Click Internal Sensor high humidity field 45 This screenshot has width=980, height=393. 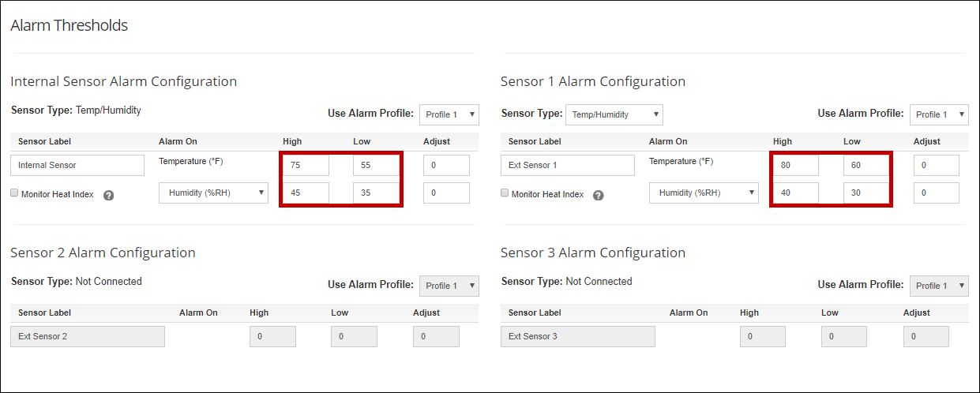[x=306, y=193]
